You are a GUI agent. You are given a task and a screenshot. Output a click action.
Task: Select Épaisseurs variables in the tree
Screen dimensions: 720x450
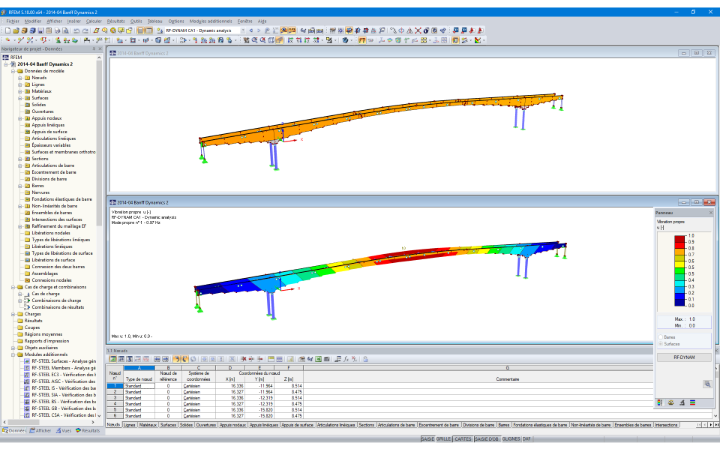(x=51, y=145)
